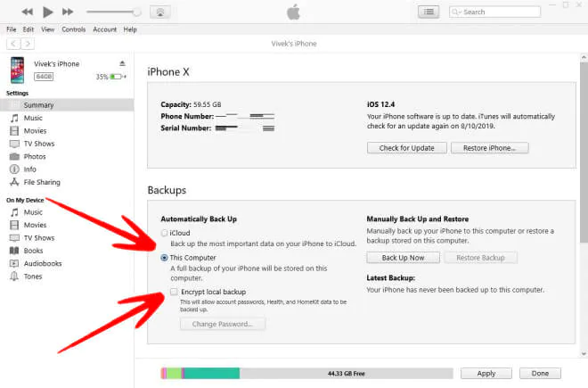Open the View menu
The width and height of the screenshot is (588, 388).
47,29
